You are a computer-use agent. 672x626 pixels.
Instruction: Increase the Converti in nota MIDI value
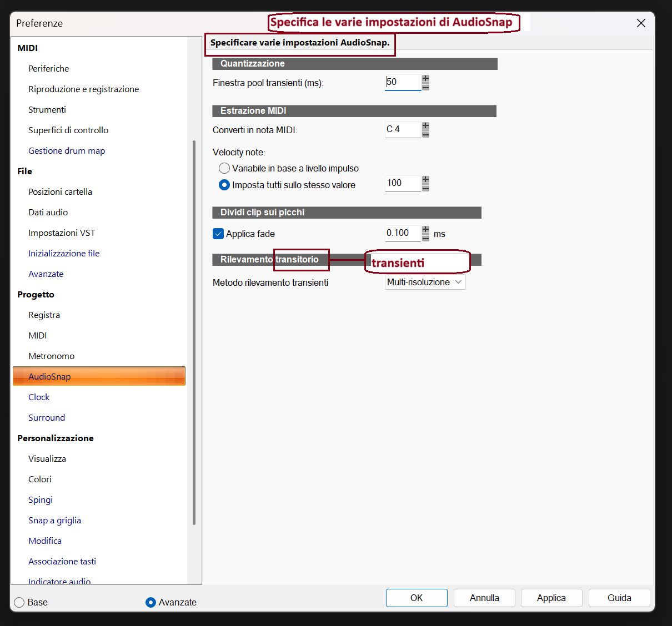click(425, 126)
